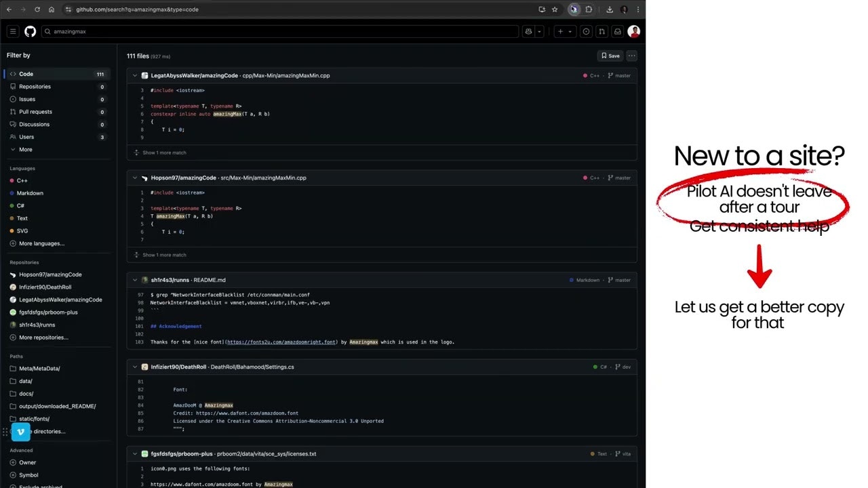Click the Vimeo logo badge
This screenshot has width=868, height=488.
21,432
